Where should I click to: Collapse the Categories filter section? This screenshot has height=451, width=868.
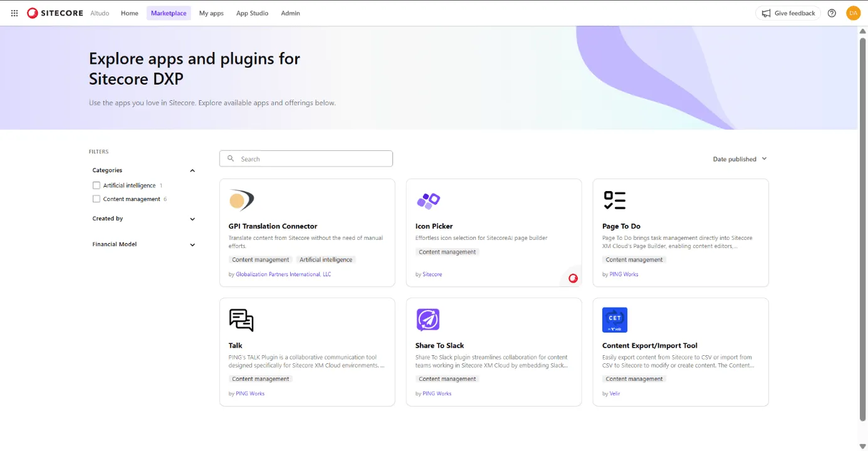tap(192, 170)
